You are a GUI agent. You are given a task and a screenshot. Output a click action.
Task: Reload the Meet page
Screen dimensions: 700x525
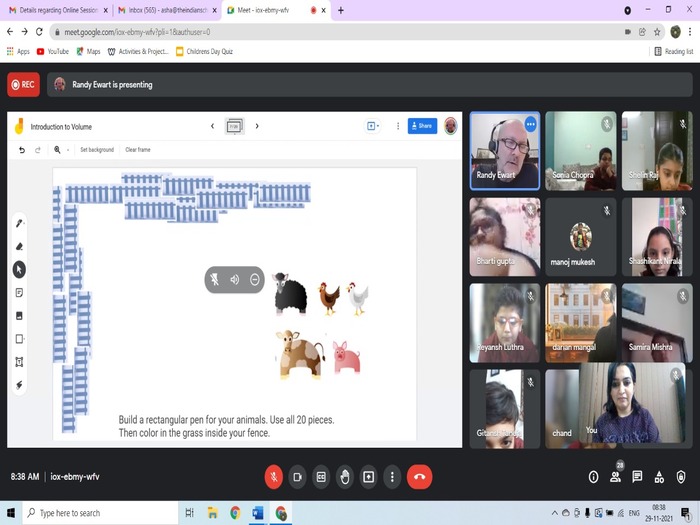click(39, 32)
